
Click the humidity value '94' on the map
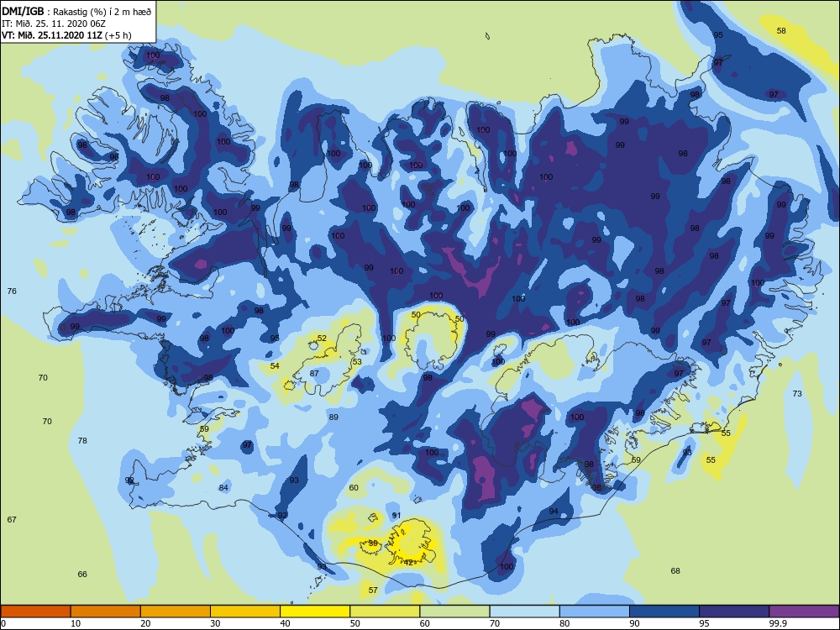pos(554,511)
